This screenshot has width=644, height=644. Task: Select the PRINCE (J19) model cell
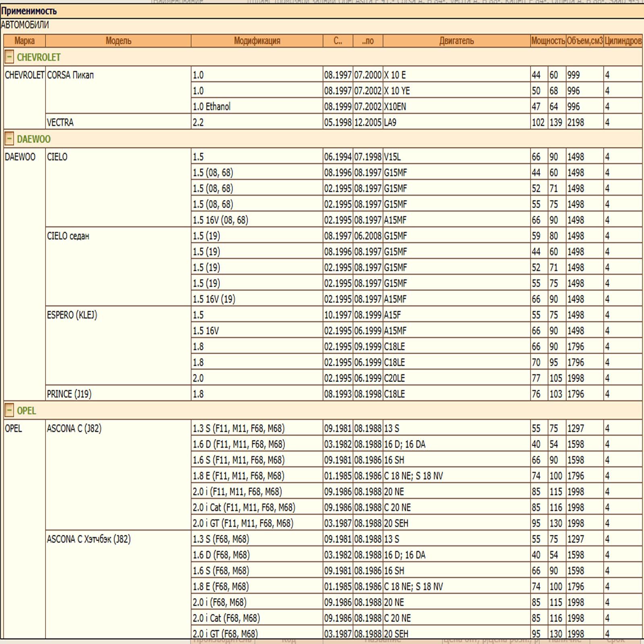pyautogui.click(x=69, y=394)
